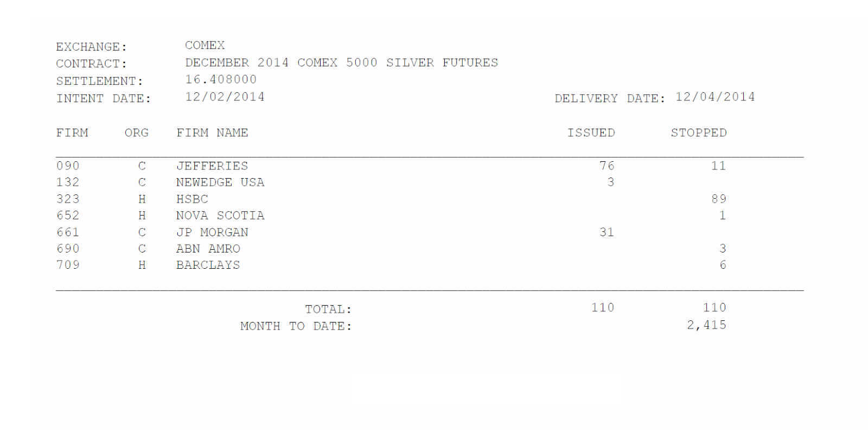The height and width of the screenshot is (430, 868).
Task: Click the STOPPED column header
Action: 699,133
